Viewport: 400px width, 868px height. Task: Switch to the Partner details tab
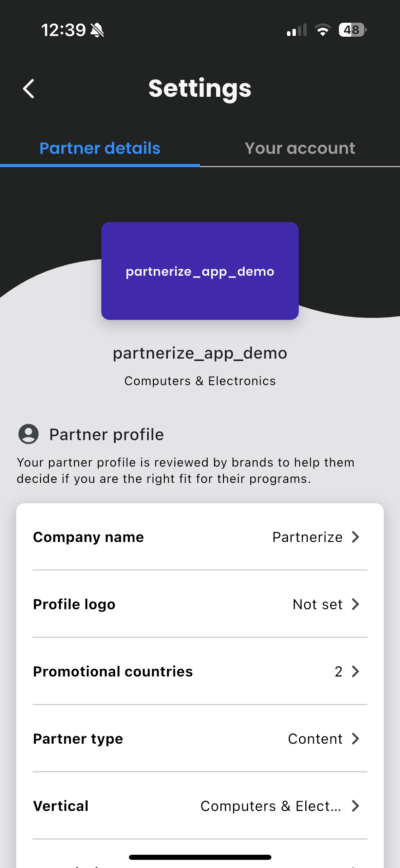(100, 148)
